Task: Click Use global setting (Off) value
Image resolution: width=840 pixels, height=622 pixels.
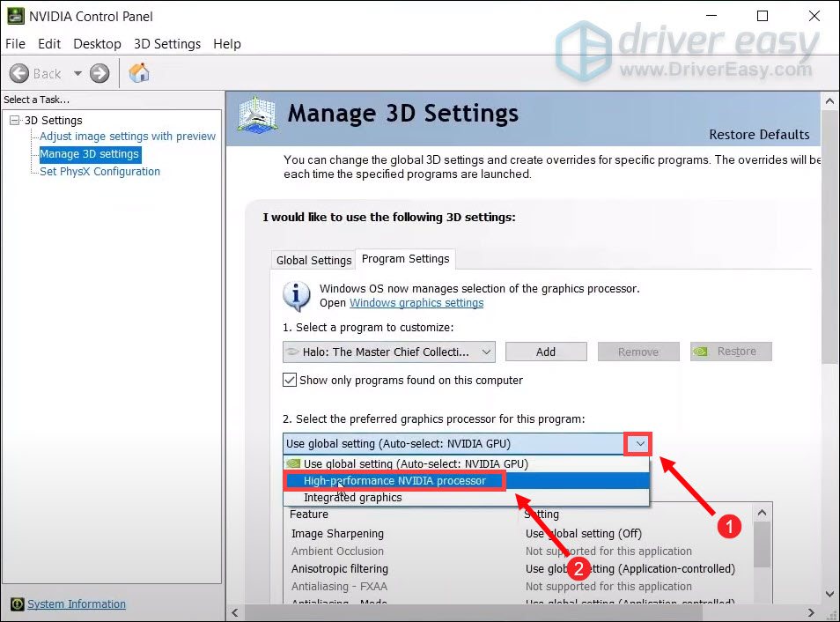Action: pos(584,534)
